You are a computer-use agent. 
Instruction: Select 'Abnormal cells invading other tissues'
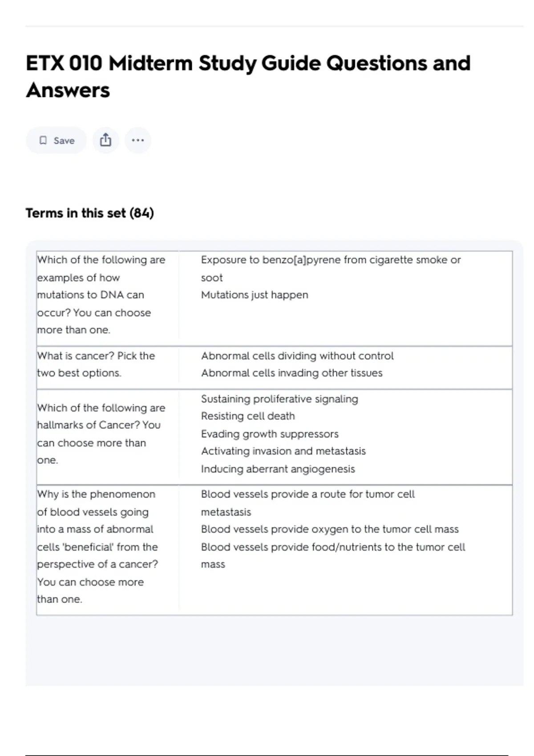click(x=291, y=373)
